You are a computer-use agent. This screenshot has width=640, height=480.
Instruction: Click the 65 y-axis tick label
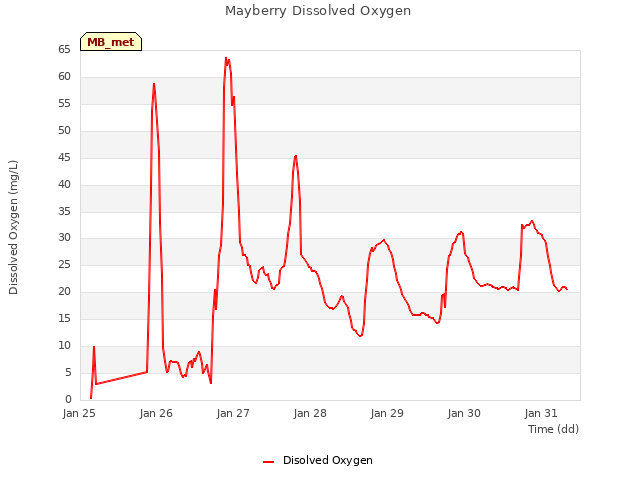coord(64,49)
